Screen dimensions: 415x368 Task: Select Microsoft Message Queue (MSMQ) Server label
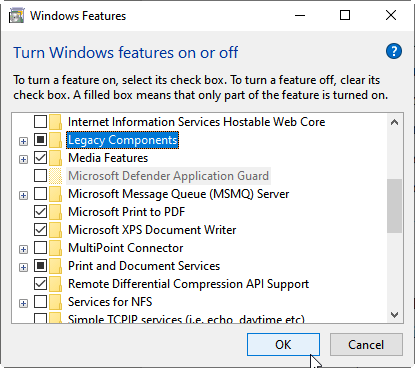179,194
